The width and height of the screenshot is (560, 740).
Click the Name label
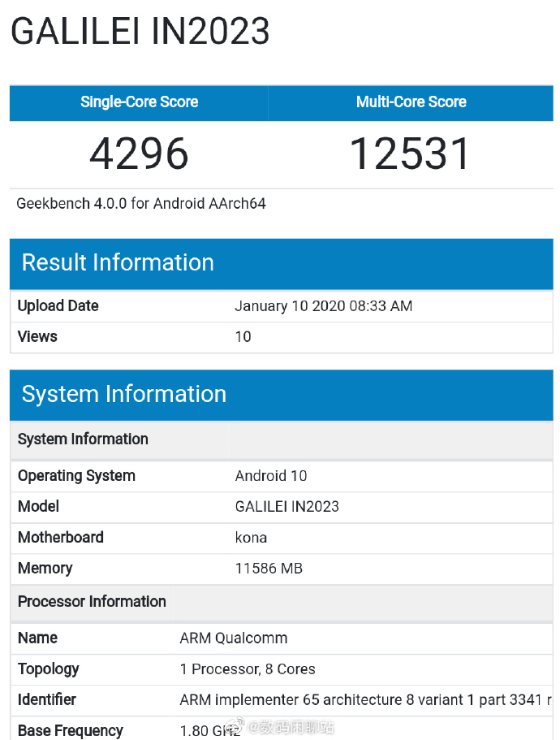coord(37,638)
